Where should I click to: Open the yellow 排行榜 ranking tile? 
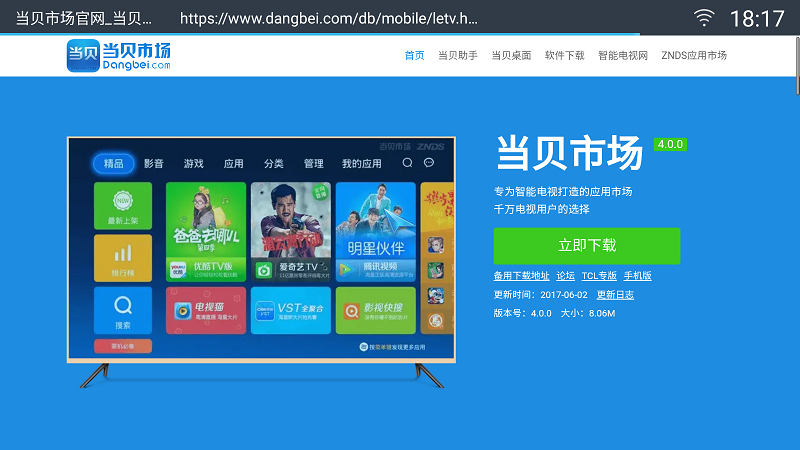(x=123, y=258)
